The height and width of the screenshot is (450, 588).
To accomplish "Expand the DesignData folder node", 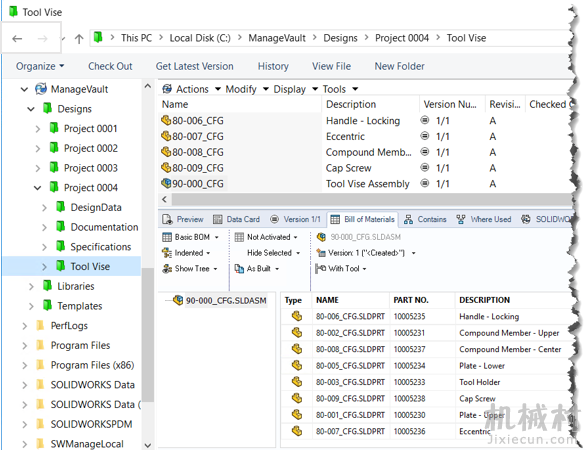I will (44, 207).
